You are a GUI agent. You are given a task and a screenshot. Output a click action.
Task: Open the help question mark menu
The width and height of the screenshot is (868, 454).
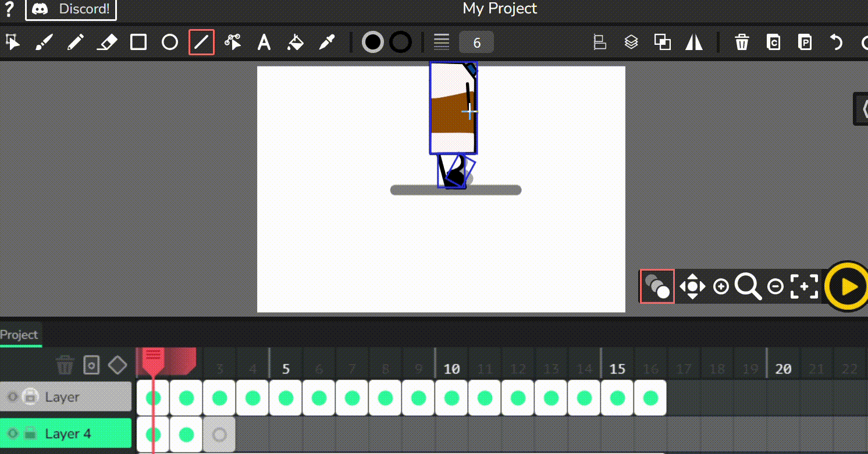[x=9, y=9]
